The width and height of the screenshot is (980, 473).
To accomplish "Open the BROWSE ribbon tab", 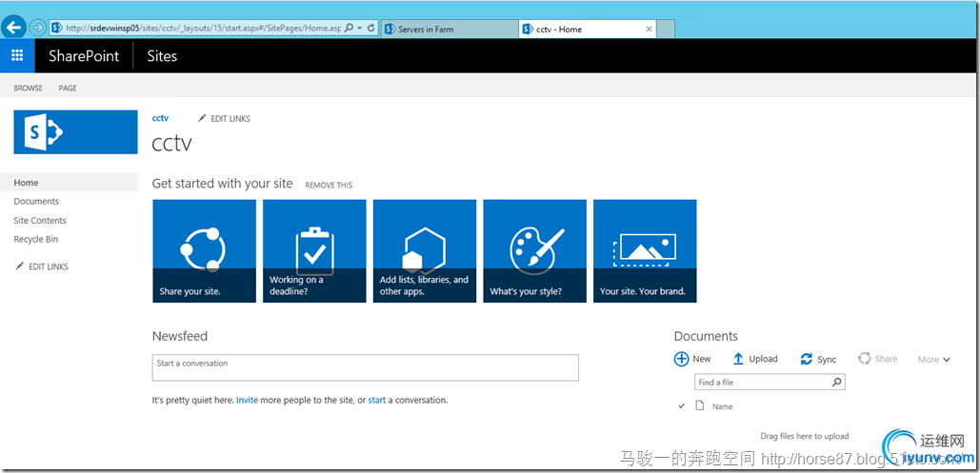I will click(x=29, y=89).
